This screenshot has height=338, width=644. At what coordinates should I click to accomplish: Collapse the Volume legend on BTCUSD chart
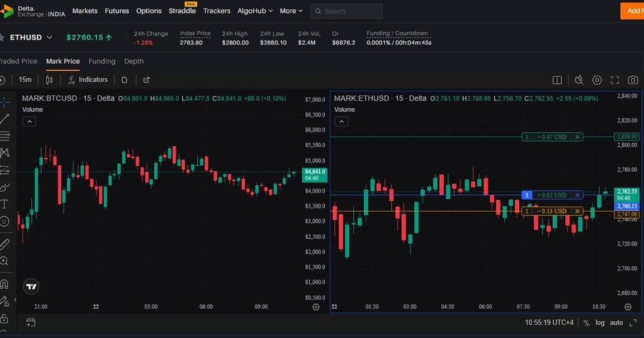[x=29, y=122]
